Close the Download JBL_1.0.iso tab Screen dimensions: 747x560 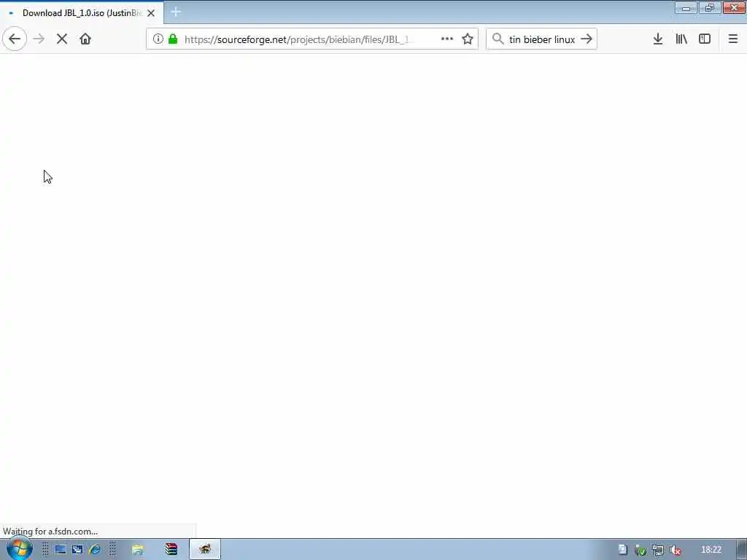tap(151, 13)
